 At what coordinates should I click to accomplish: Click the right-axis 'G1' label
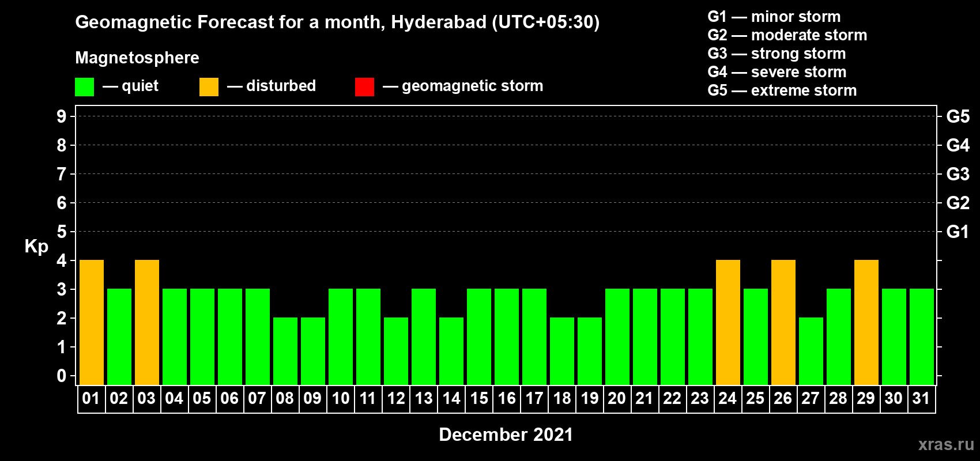[958, 232]
